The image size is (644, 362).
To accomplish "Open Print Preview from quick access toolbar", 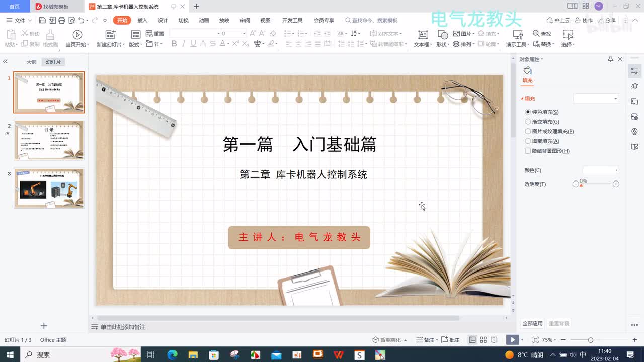I will [x=71, y=20].
